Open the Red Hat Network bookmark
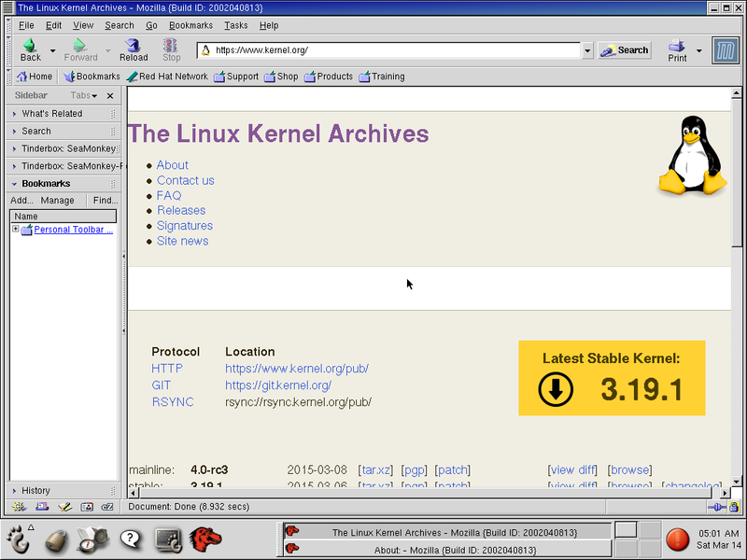Image resolution: width=747 pixels, height=560 pixels. [168, 77]
